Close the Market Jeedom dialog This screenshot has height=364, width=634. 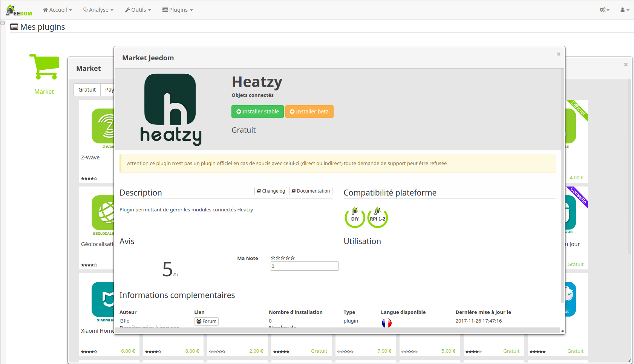coord(559,54)
